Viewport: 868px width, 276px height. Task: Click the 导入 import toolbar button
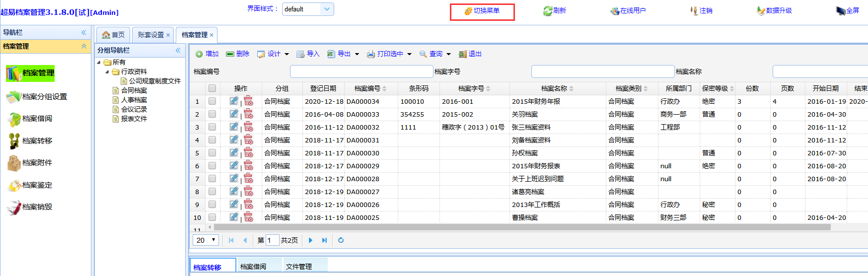pyautogui.click(x=308, y=54)
